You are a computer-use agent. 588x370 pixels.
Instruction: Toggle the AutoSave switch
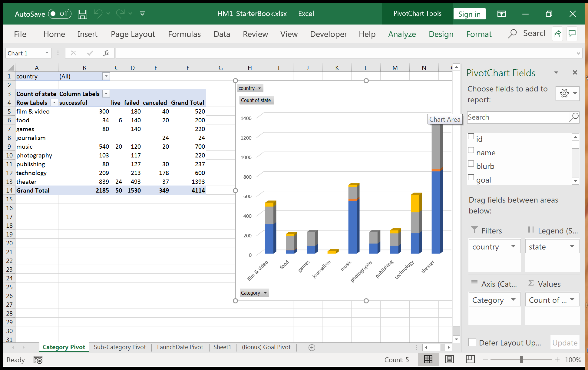click(x=60, y=14)
